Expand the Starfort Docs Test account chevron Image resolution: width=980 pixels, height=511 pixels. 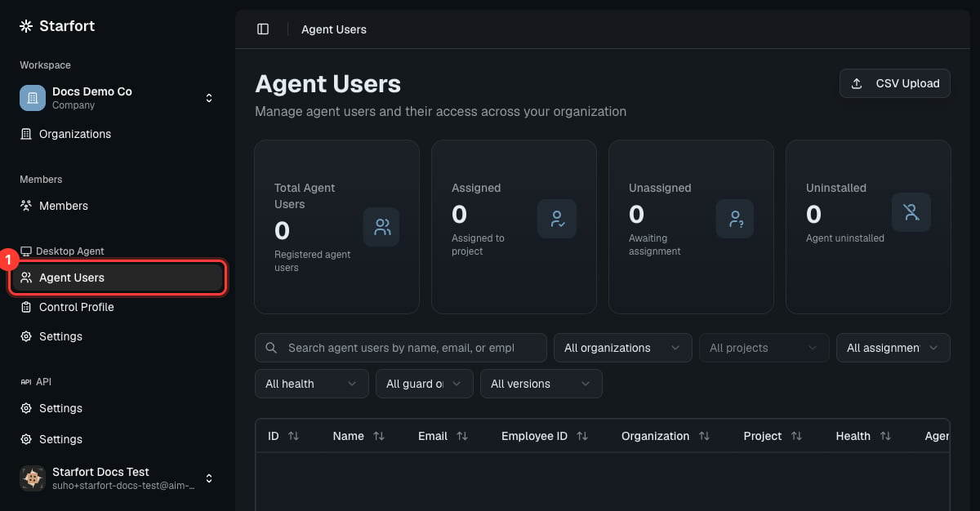coord(209,478)
